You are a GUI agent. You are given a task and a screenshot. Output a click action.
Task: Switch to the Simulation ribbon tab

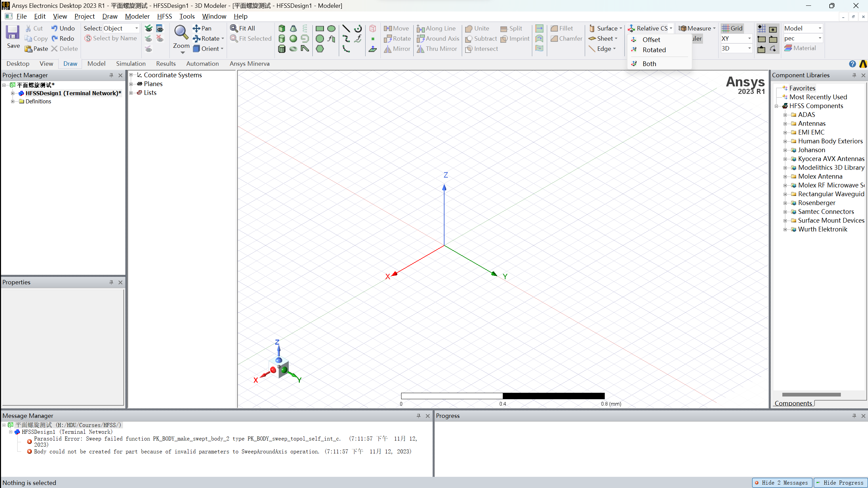[x=131, y=64]
